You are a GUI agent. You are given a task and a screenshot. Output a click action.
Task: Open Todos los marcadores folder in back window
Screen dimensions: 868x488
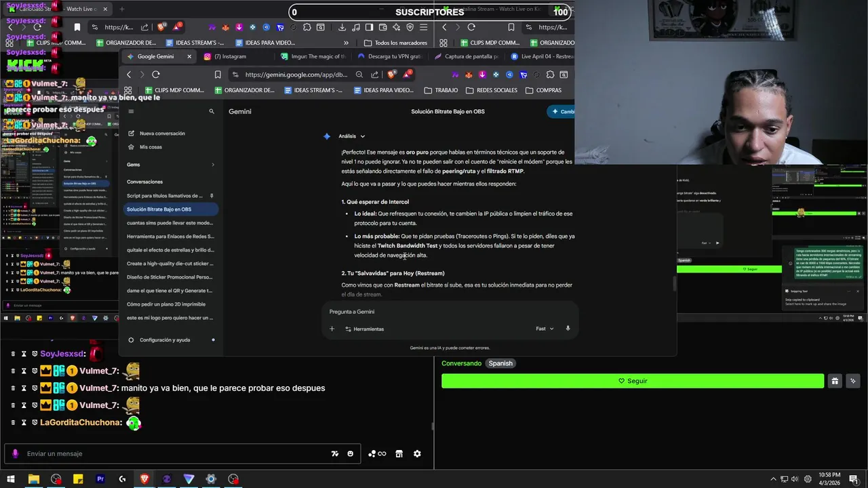(x=396, y=43)
